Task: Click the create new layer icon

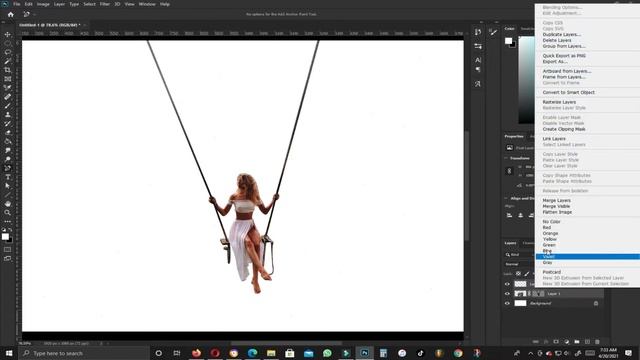Action: 587,342
